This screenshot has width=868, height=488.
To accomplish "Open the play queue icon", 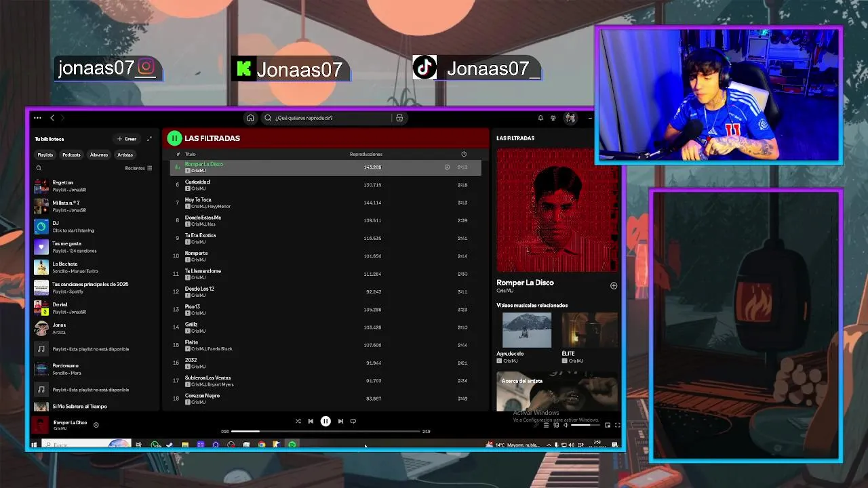I will [546, 425].
